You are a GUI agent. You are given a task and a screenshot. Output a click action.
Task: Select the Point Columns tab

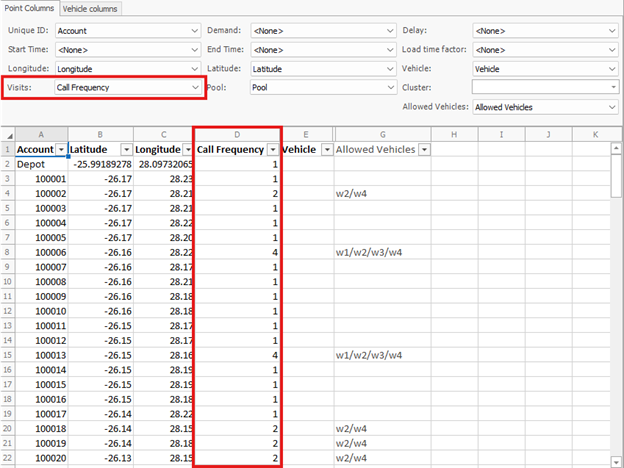(x=29, y=9)
